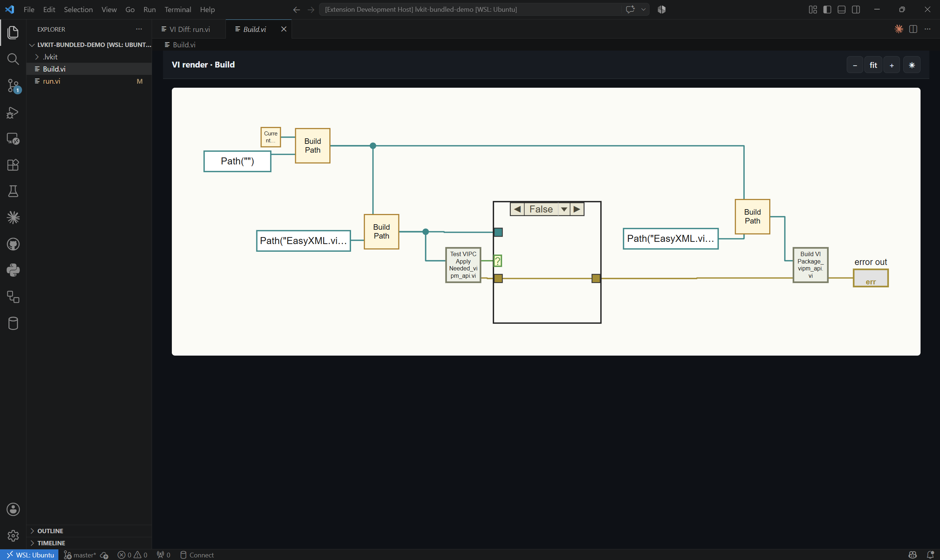Open the database cylinder view
Image resolution: width=940 pixels, height=560 pixels.
pos(13,323)
